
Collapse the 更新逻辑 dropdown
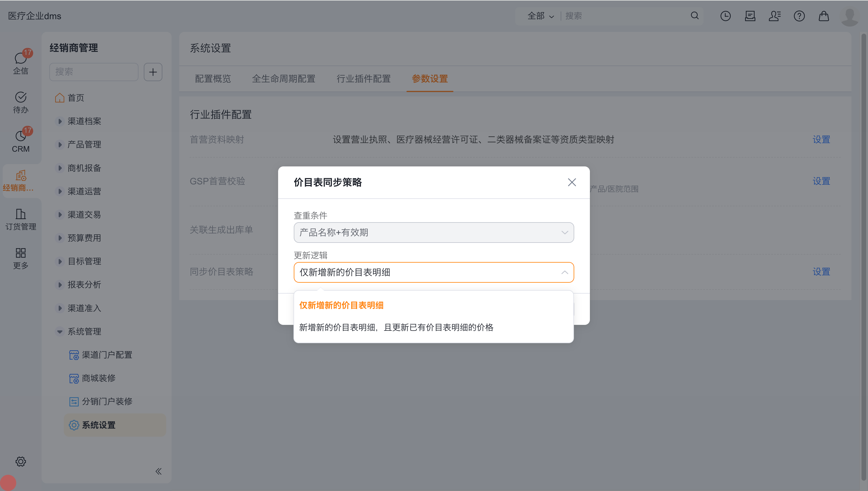pyautogui.click(x=564, y=272)
